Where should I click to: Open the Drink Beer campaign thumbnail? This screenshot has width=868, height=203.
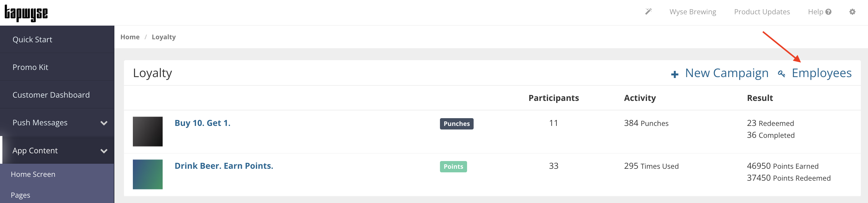(147, 174)
